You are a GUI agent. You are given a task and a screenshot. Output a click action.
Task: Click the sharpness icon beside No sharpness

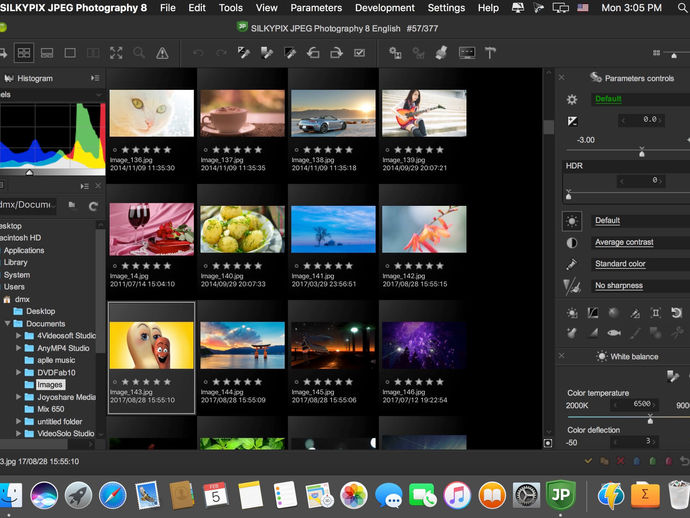(572, 286)
